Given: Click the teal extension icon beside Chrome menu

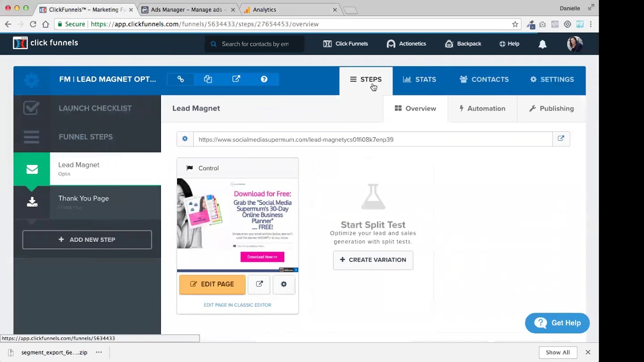Looking at the screenshot, I should point(580,24).
